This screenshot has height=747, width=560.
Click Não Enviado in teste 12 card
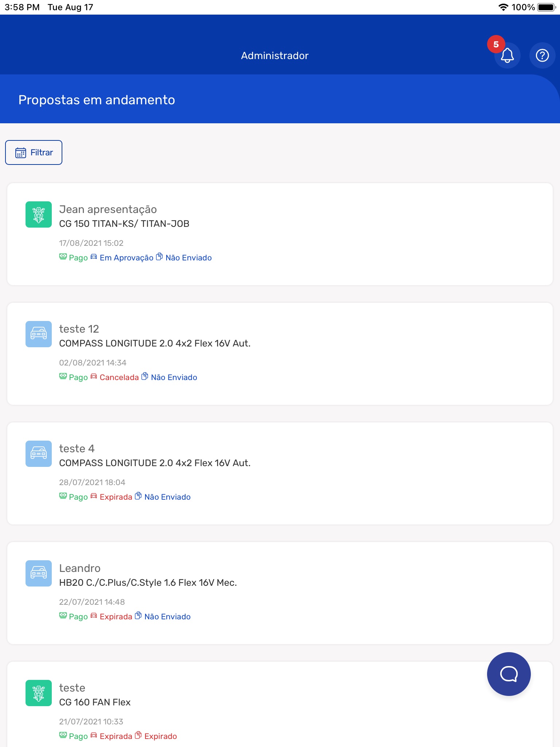tap(174, 377)
